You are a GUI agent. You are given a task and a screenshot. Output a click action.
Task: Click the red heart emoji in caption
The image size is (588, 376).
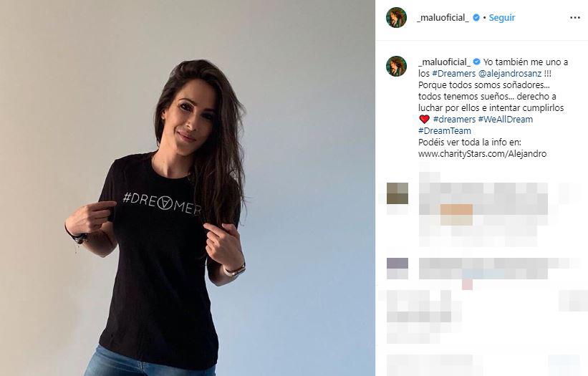424,119
